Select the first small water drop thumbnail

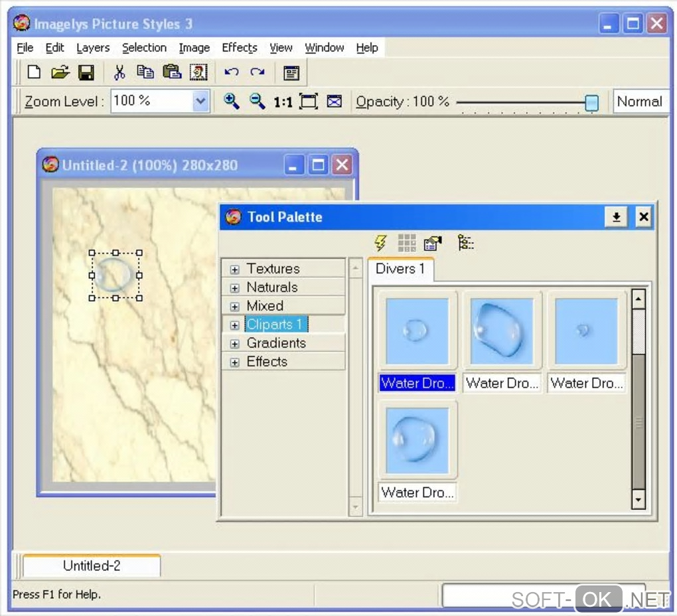click(417, 331)
